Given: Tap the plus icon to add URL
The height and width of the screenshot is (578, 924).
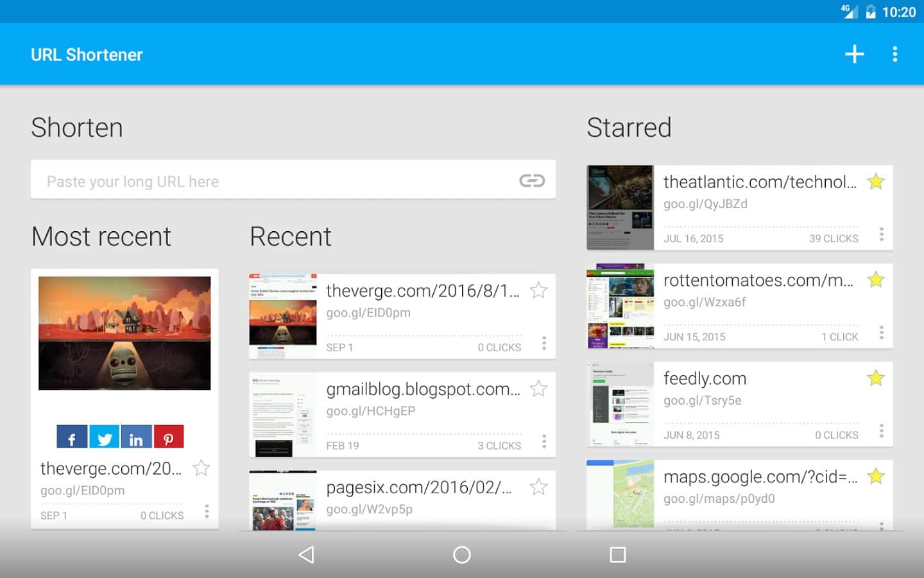Looking at the screenshot, I should (854, 55).
